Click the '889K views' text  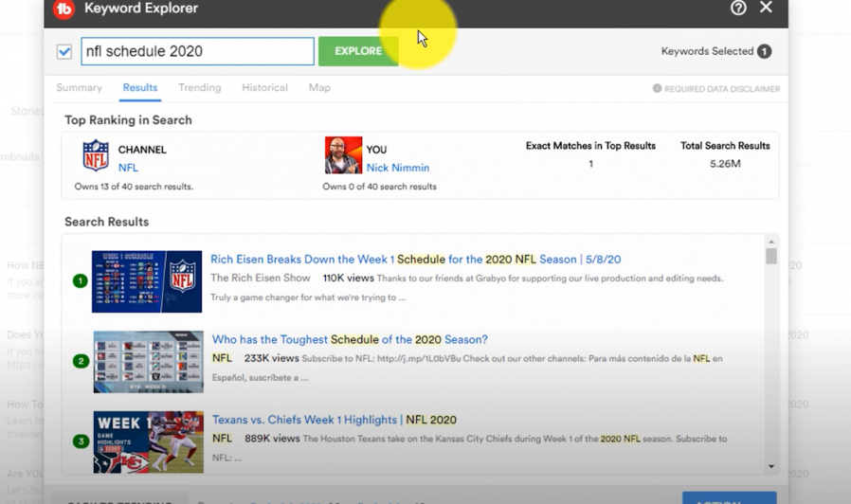click(x=272, y=439)
